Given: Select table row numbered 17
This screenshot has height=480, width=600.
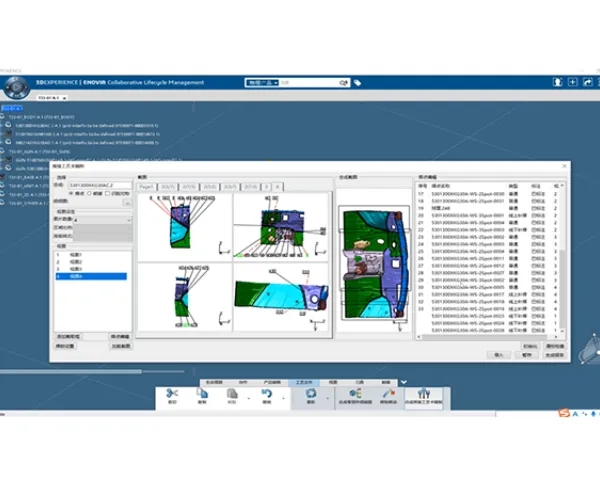Looking at the screenshot, I should 488,194.
